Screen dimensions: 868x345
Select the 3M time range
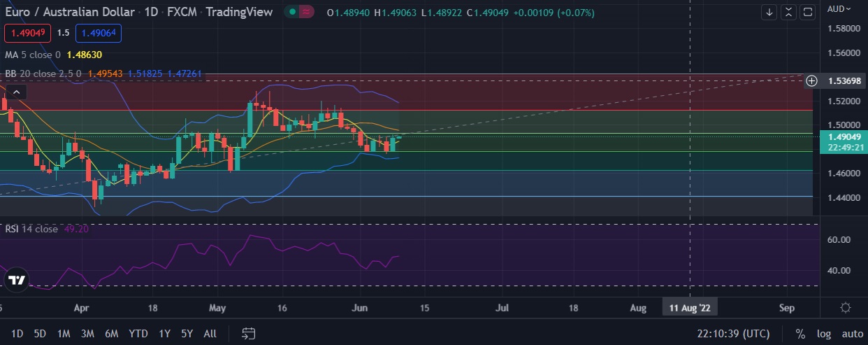(87, 334)
